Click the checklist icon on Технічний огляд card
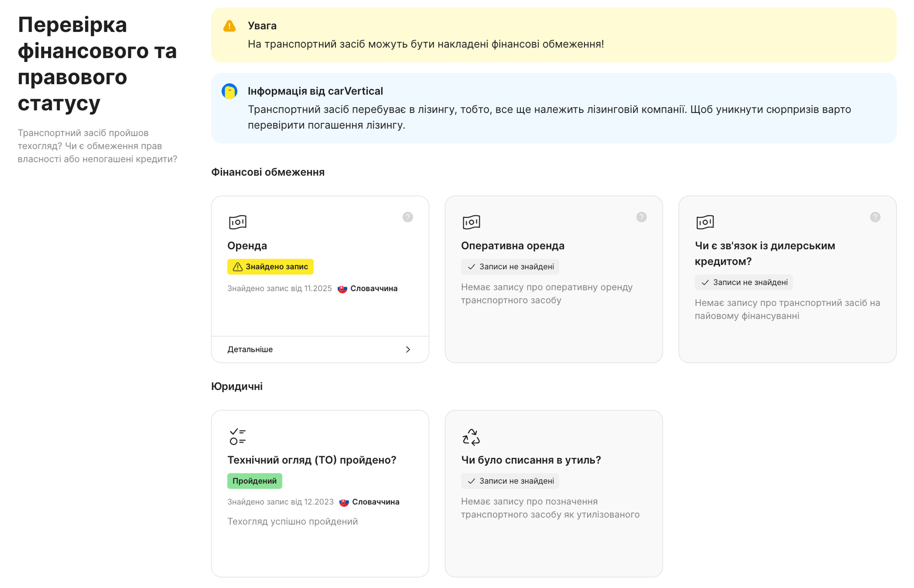Screen dimensions: 914x588 click(x=238, y=436)
